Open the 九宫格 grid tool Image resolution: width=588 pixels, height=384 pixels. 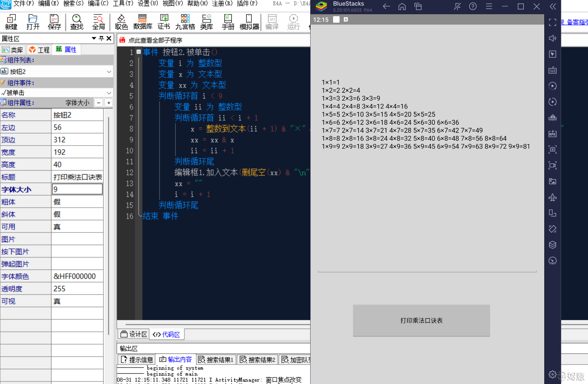pyautogui.click(x=185, y=22)
